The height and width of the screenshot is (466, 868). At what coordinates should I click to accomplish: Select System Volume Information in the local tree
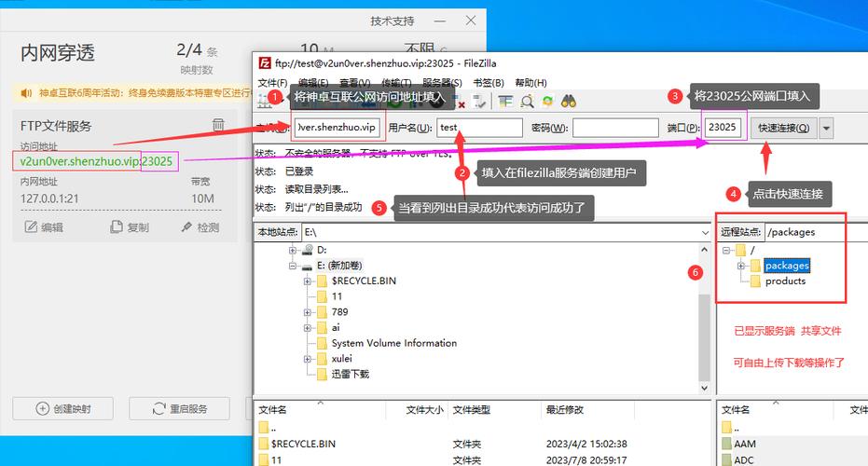(394, 343)
